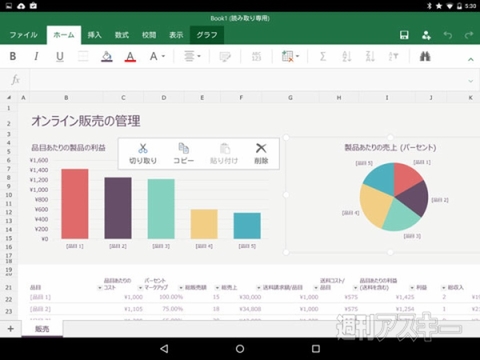Click the fx function icon

point(15,80)
